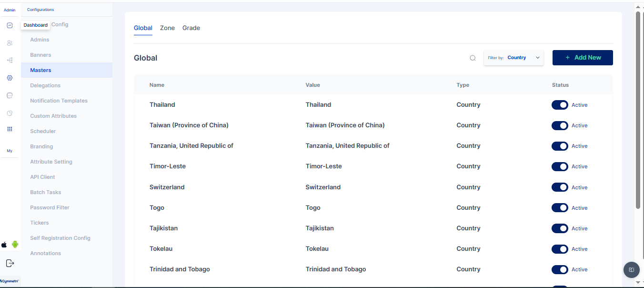
Task: Open the pie chart reports icon
Action: tap(10, 113)
